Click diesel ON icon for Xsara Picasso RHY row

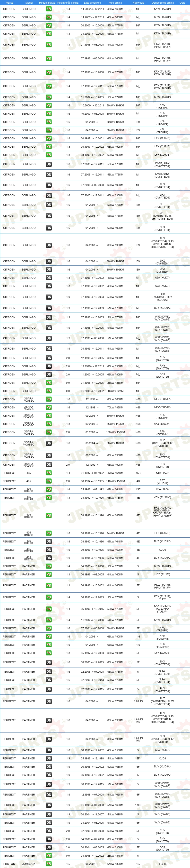[49, 465]
